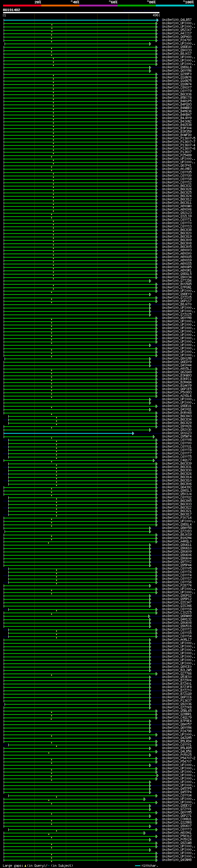The height and width of the screenshot is (868, 197).
Task: Open hit UniRef100_Q5ZIK7
Action: click(177, 30)
